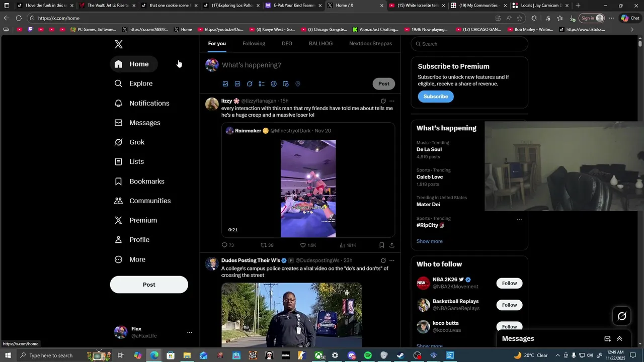Open Grok from the sidebar
The height and width of the screenshot is (362, 644).
coord(130,142)
